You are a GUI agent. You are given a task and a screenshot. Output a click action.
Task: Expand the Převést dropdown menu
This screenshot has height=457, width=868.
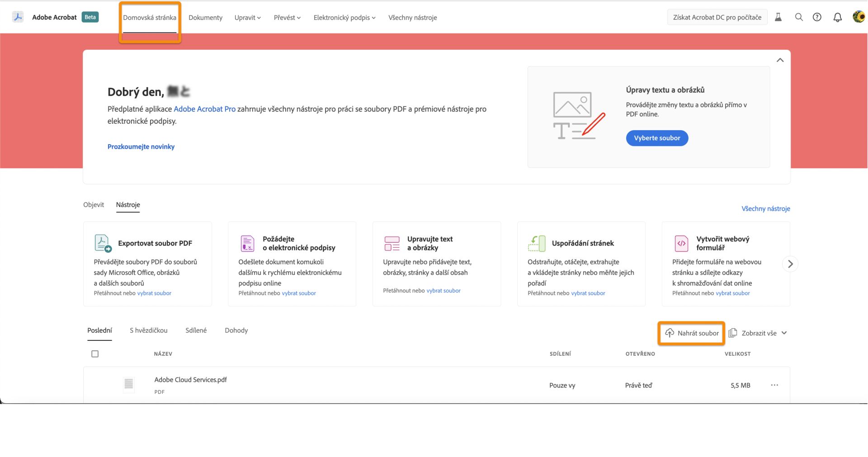click(287, 18)
